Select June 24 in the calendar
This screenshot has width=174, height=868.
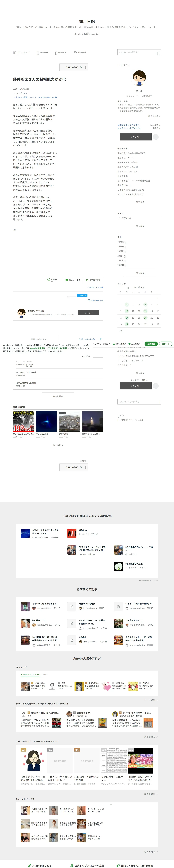point(127,324)
